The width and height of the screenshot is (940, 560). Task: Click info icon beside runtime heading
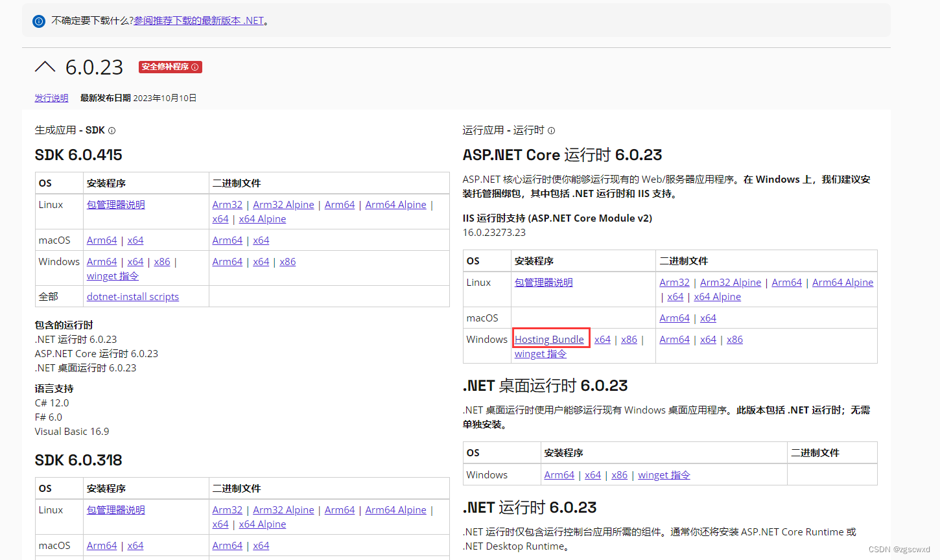(551, 130)
